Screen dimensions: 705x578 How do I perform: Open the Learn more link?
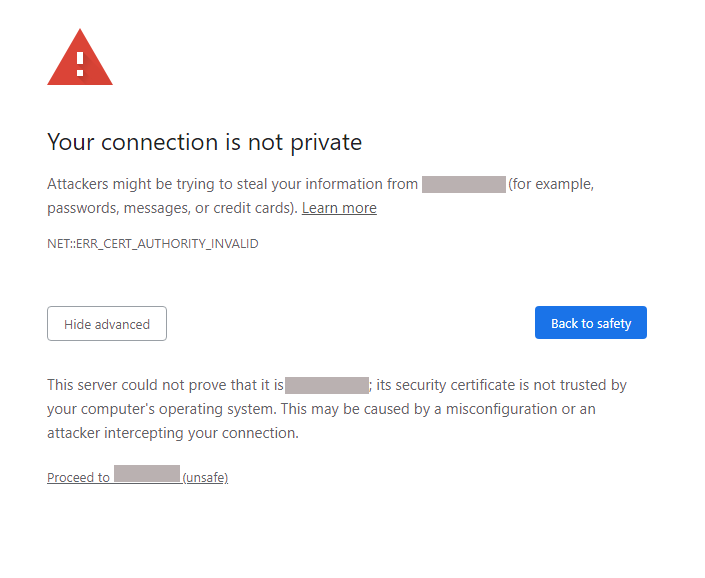[339, 208]
